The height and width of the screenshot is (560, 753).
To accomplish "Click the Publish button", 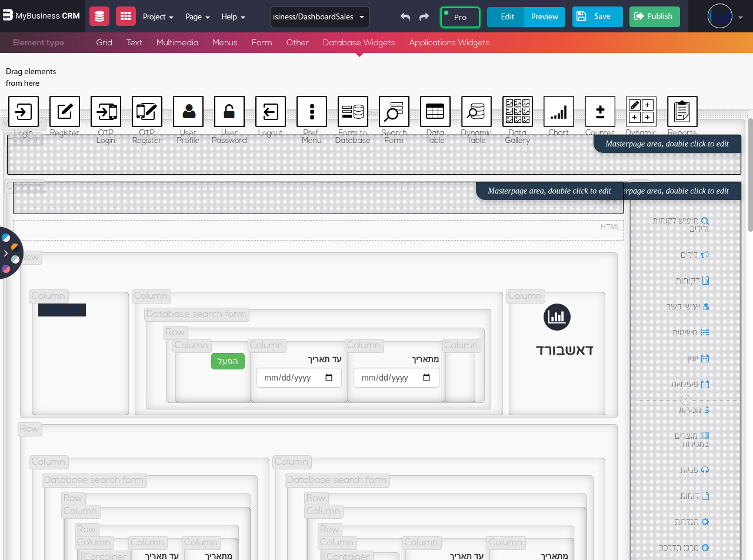I will point(654,17).
